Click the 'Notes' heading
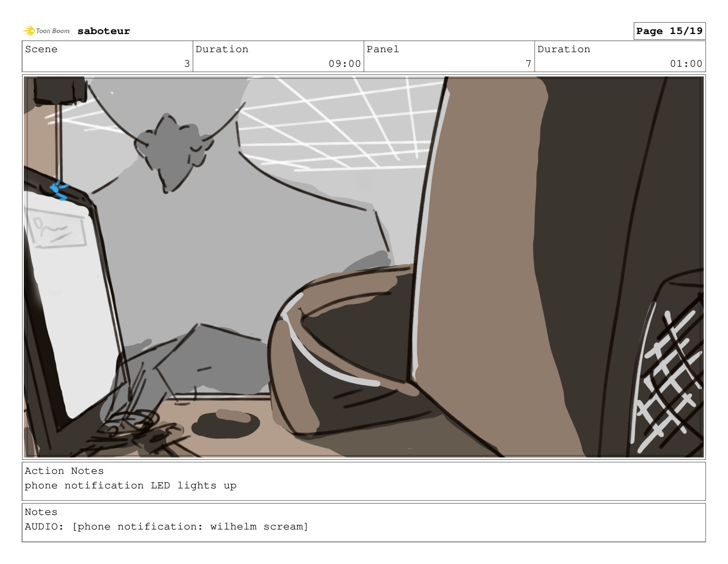The height and width of the screenshot is (564, 728). tap(41, 512)
